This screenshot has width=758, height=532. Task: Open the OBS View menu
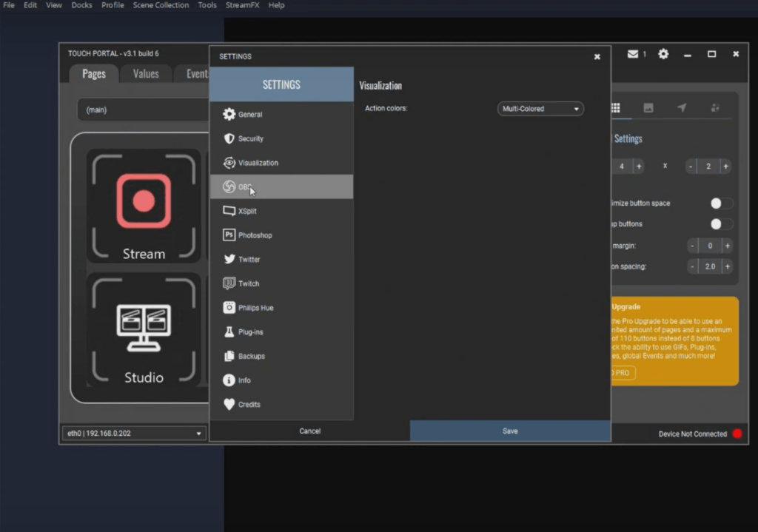click(x=53, y=5)
